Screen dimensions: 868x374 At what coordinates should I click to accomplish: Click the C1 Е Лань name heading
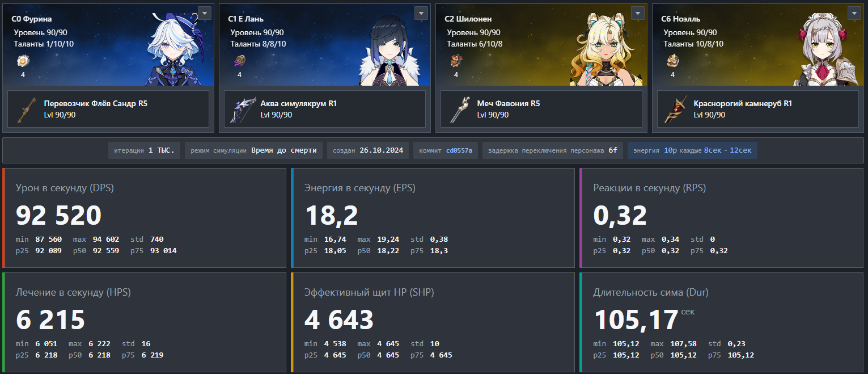pyautogui.click(x=245, y=19)
